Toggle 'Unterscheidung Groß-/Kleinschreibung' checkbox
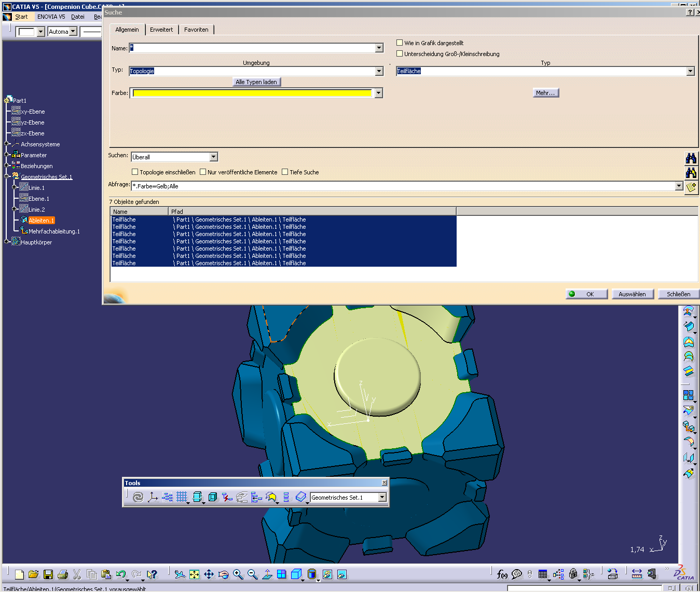 point(400,53)
